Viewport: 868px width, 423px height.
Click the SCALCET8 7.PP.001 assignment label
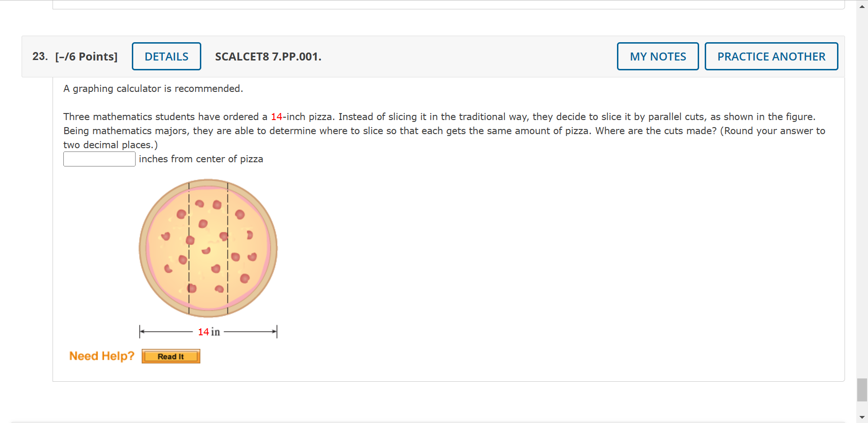(x=268, y=56)
